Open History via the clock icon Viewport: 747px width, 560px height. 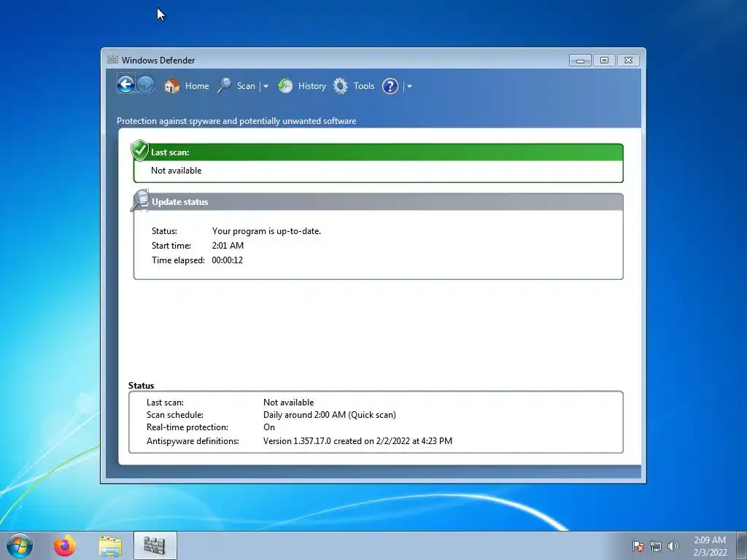(285, 86)
